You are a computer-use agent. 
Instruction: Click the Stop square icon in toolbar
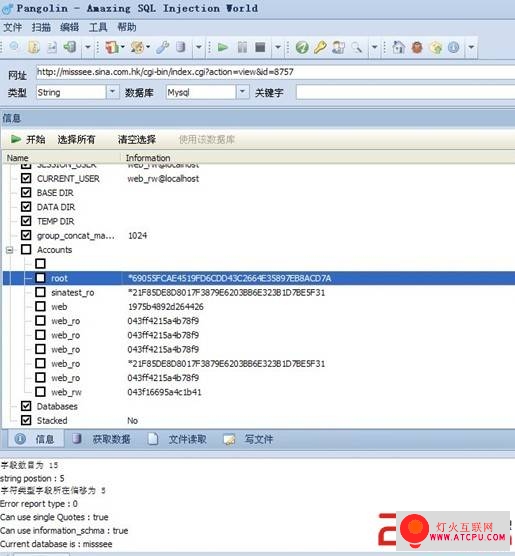point(260,47)
